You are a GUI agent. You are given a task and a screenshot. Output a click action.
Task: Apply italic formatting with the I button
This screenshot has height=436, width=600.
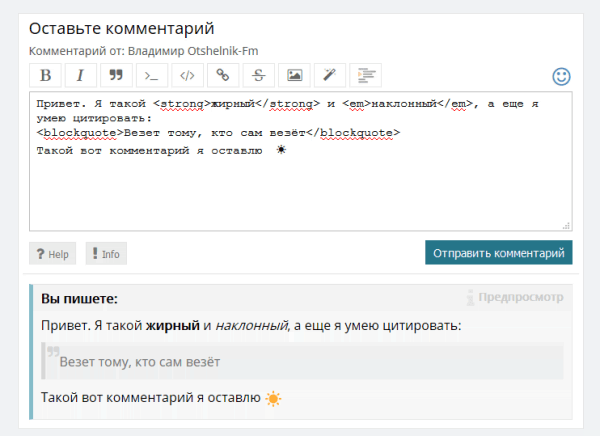coord(80,75)
